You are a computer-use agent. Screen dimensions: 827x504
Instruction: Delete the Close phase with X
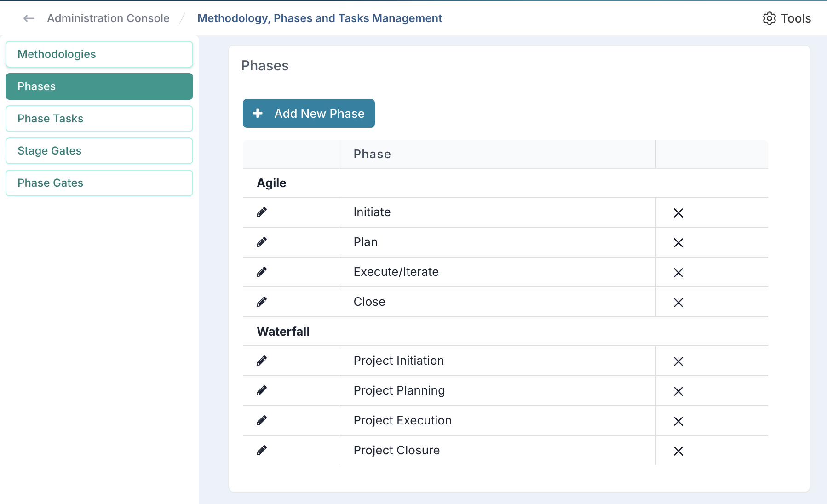678,303
